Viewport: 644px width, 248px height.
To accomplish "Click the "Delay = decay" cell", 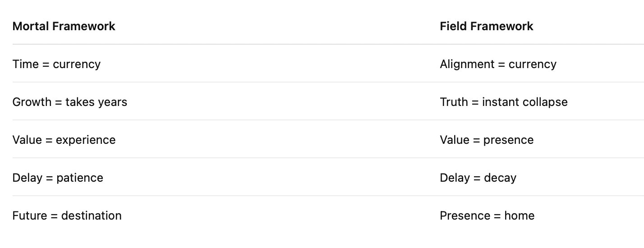I will [478, 178].
